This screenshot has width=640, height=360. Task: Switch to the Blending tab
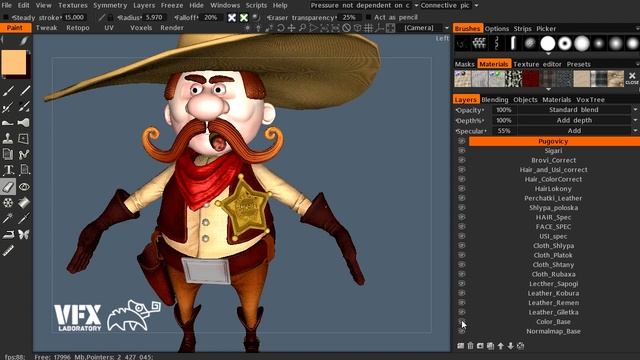(x=495, y=100)
